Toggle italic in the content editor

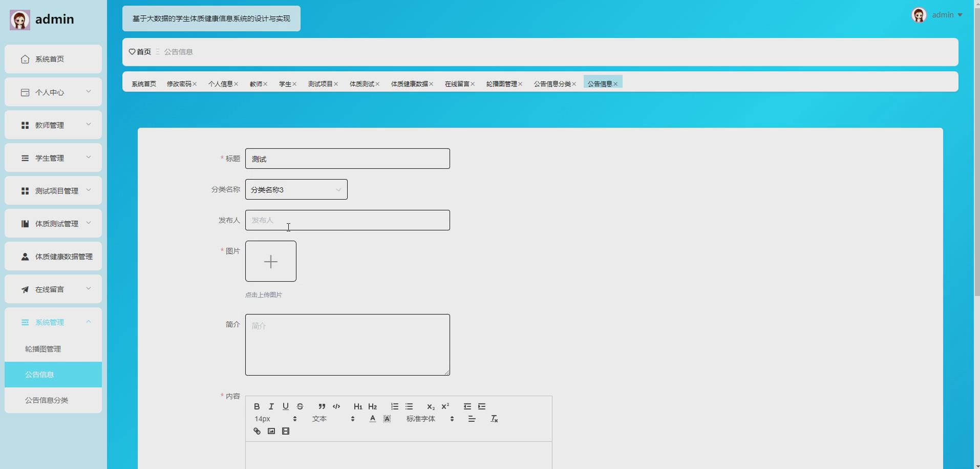tap(271, 407)
